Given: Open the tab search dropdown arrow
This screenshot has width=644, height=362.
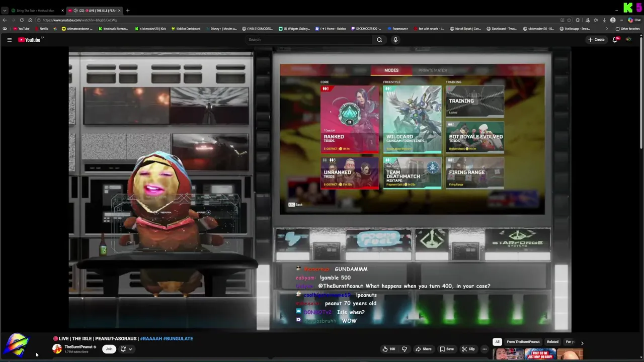Looking at the screenshot, I should click(x=5, y=11).
